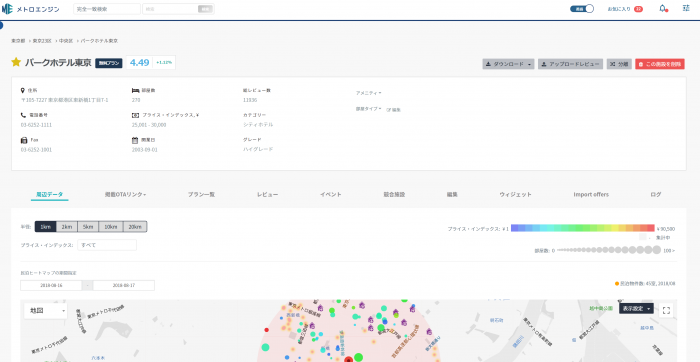Click the red hotel marker on the map
The width and height of the screenshot is (700, 362).
coord(349,359)
